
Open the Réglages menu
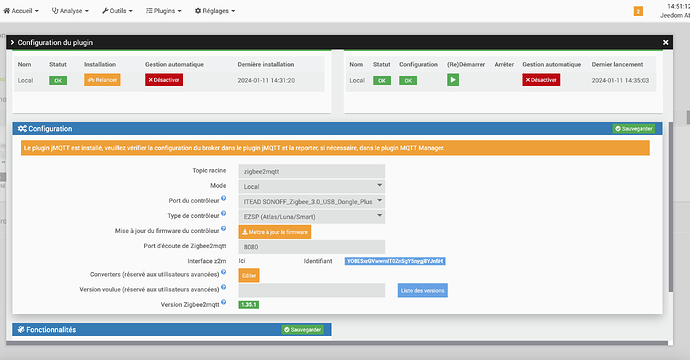[x=215, y=11]
